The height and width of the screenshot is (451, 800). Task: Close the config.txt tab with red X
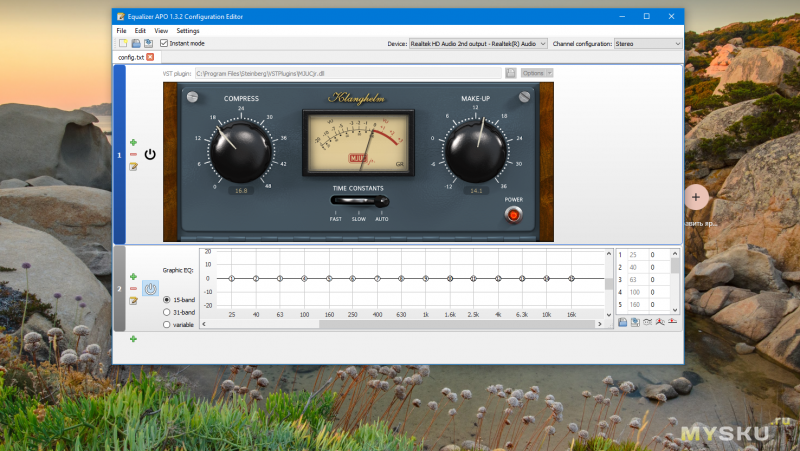pyautogui.click(x=150, y=57)
